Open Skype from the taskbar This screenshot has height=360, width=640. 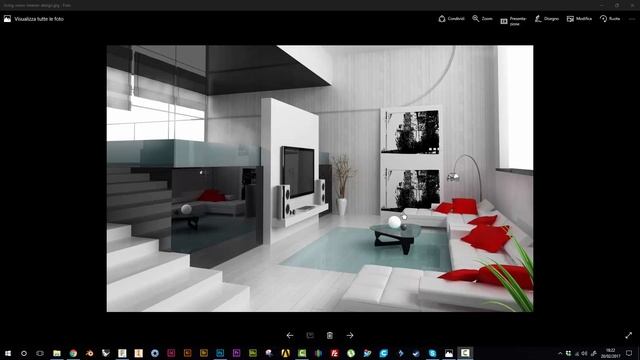coord(432,353)
